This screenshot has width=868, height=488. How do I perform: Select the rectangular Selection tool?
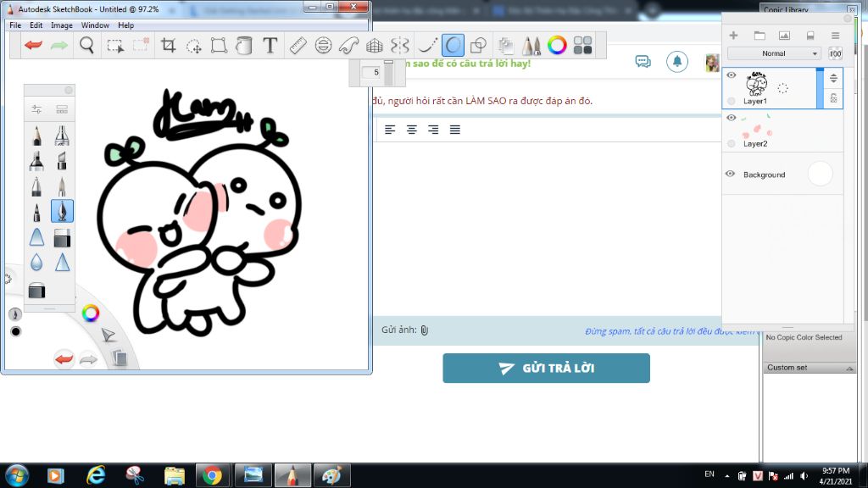tap(115, 46)
